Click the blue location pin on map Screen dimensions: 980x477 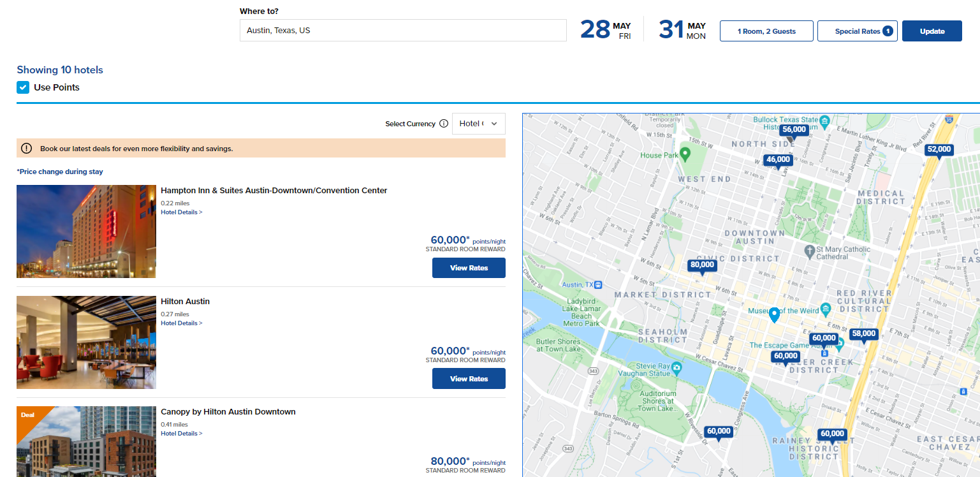(x=774, y=315)
